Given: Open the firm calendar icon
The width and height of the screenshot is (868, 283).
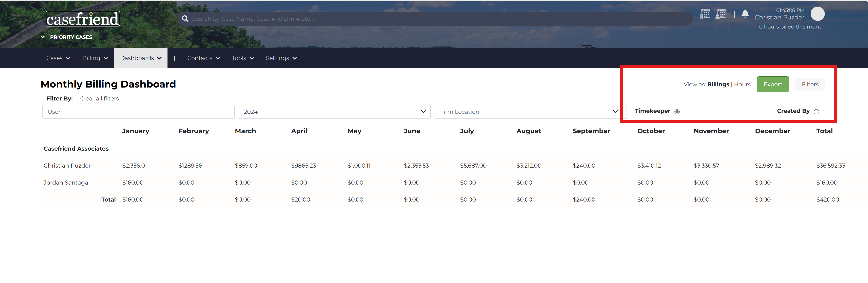Looking at the screenshot, I should point(705,14).
